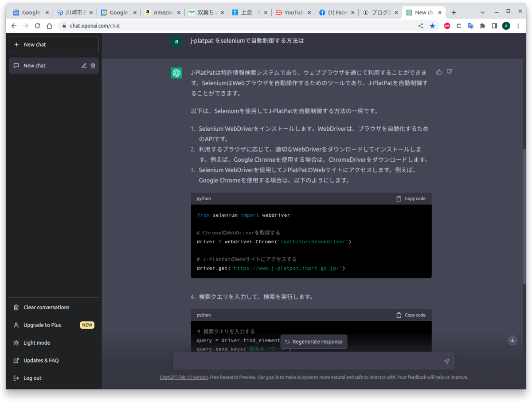
Task: Click the user prompt text j-platpat
Action: pyautogui.click(x=247, y=41)
